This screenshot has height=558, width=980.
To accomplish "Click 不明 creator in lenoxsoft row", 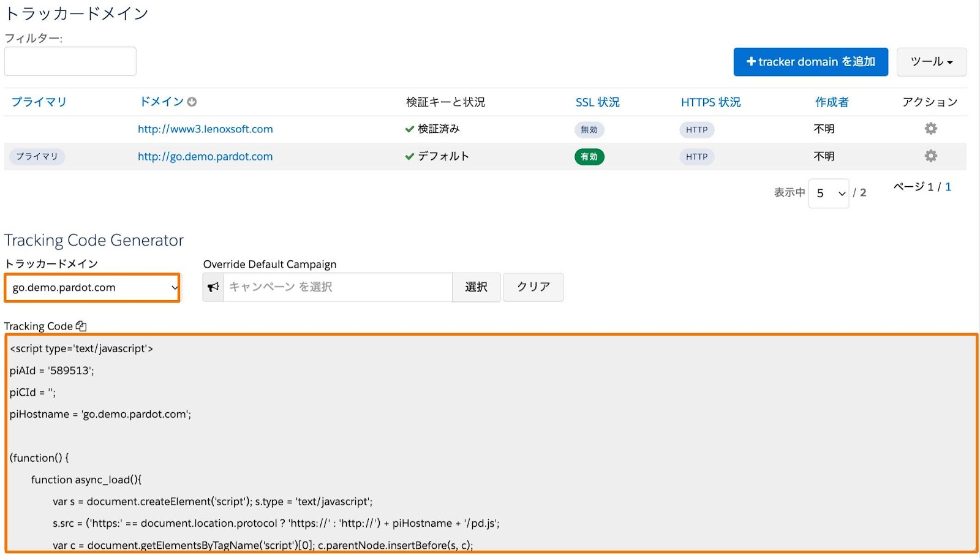I will pos(824,129).
